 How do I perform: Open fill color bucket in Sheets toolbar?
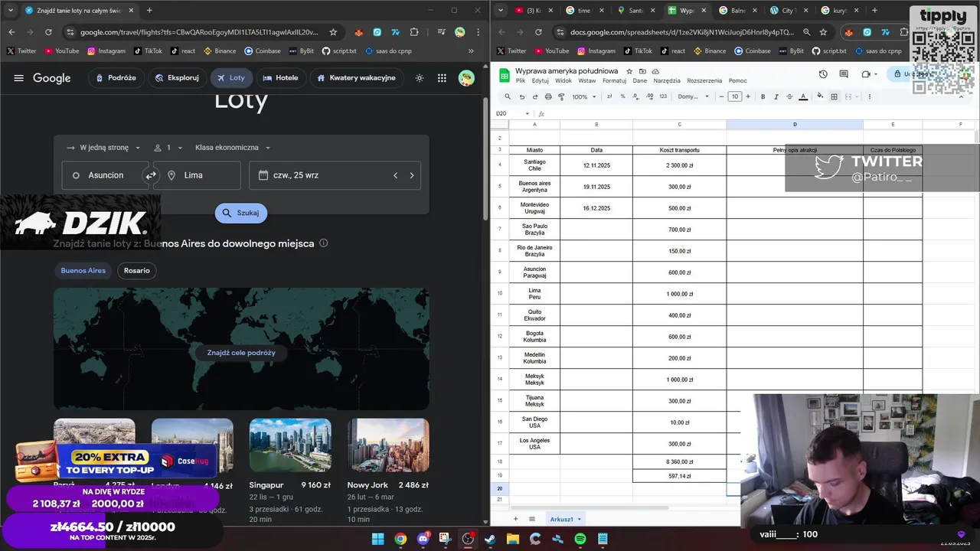(820, 96)
